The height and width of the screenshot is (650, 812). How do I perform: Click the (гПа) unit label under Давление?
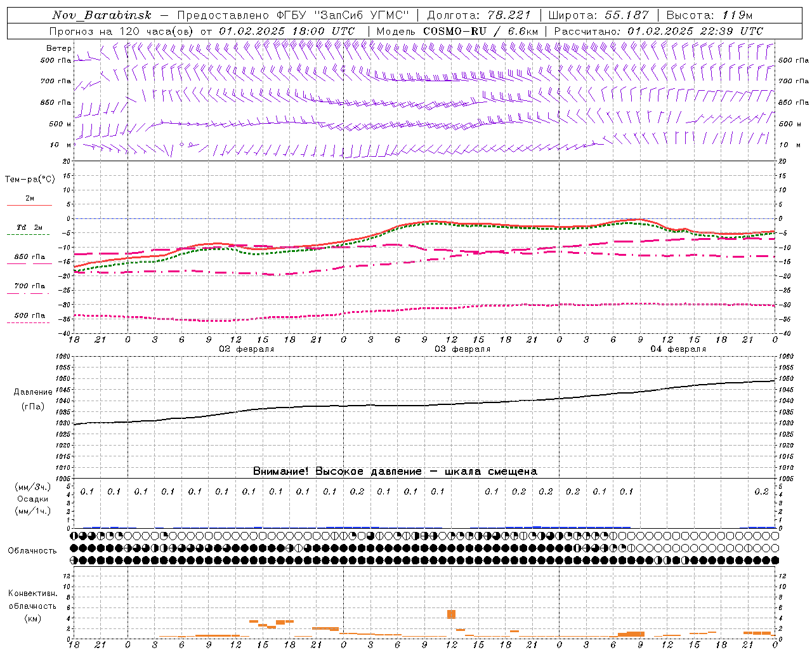(x=33, y=406)
